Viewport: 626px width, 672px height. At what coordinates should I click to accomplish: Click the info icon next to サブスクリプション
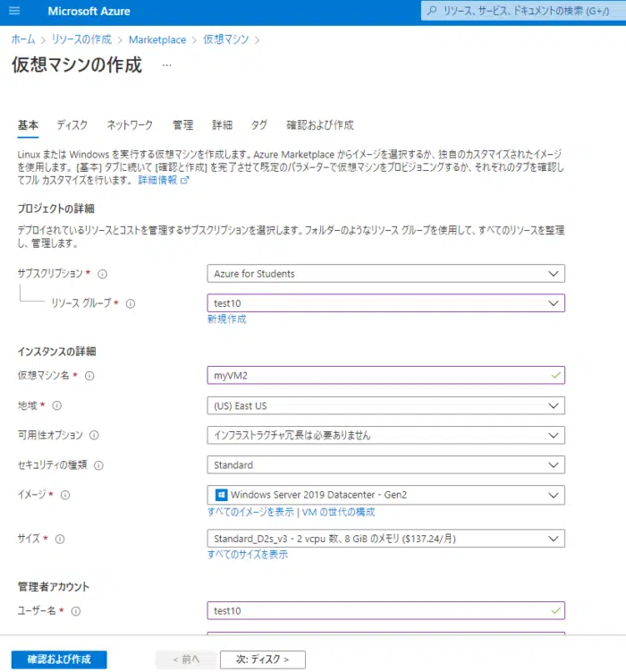coord(102,274)
